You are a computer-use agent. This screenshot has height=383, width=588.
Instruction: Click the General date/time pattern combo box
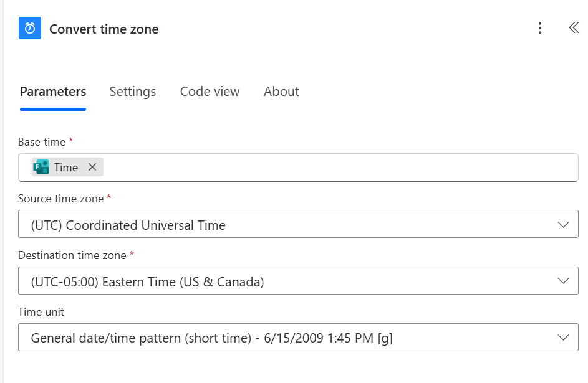click(x=249, y=337)
